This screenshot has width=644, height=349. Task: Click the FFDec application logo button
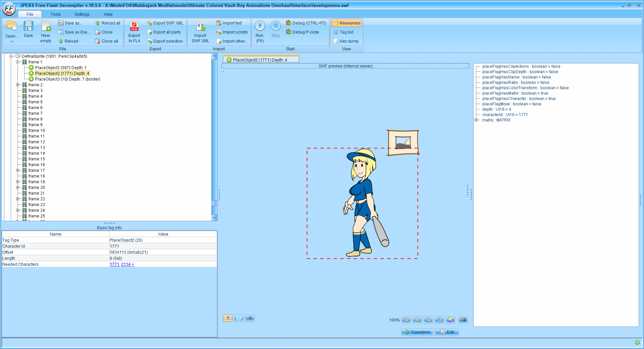click(9, 9)
